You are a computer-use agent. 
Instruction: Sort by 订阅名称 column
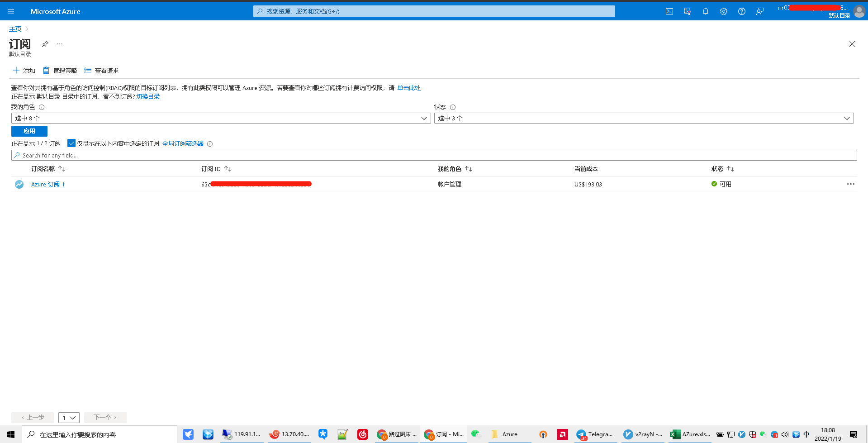(x=48, y=169)
